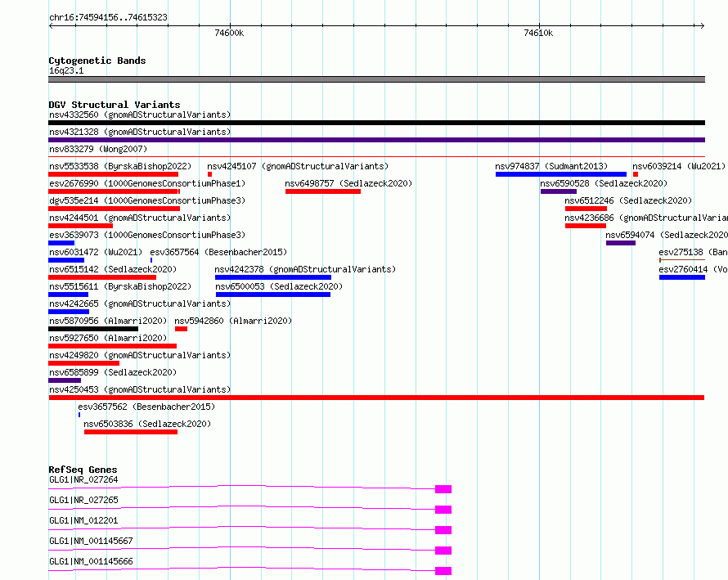Select nsv6585899 (Sedlazeck2020) label
Image resolution: width=728 pixels, height=580 pixels.
[113, 372]
